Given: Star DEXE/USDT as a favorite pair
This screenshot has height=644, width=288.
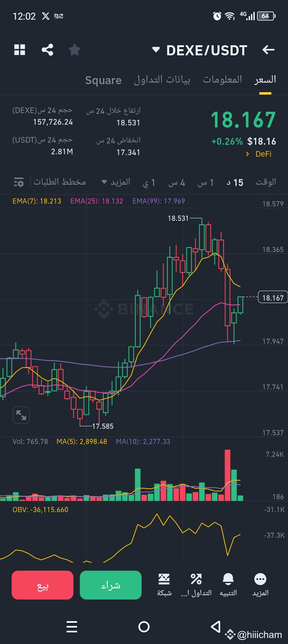Looking at the screenshot, I should [x=74, y=50].
